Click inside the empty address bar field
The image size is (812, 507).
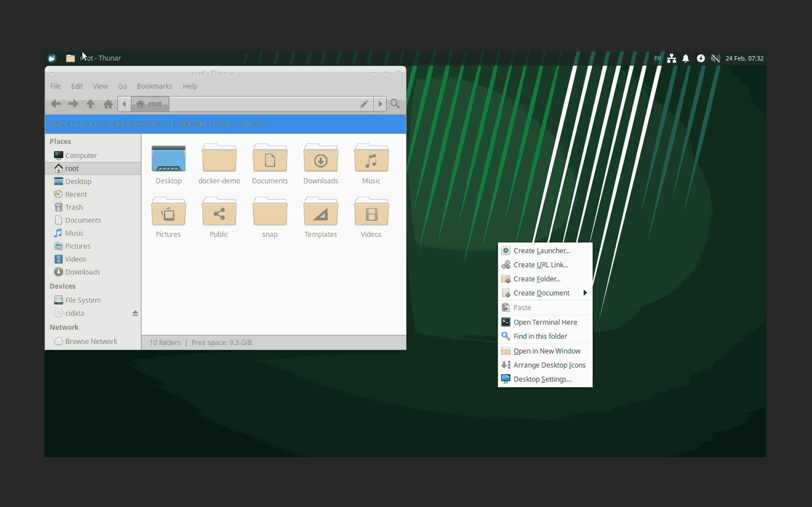[262, 104]
